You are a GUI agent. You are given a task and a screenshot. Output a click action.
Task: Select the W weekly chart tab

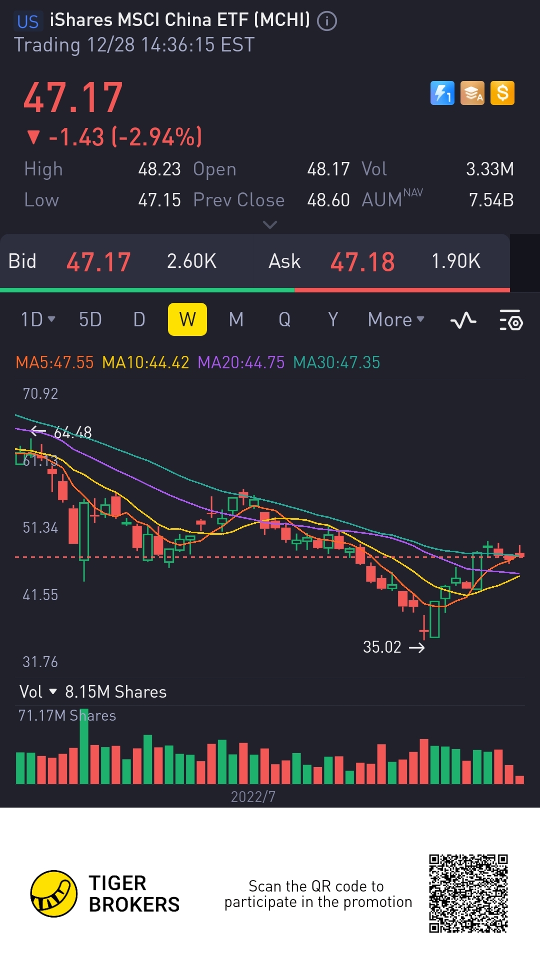(x=187, y=319)
